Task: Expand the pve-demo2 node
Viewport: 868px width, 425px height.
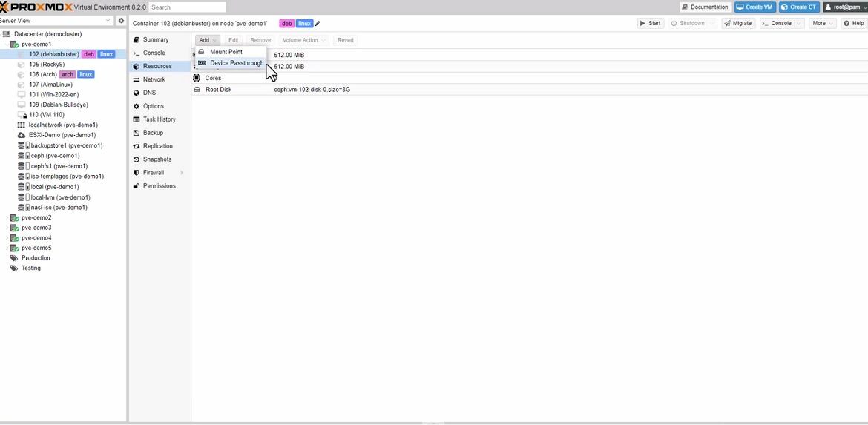Action: pyautogui.click(x=7, y=217)
